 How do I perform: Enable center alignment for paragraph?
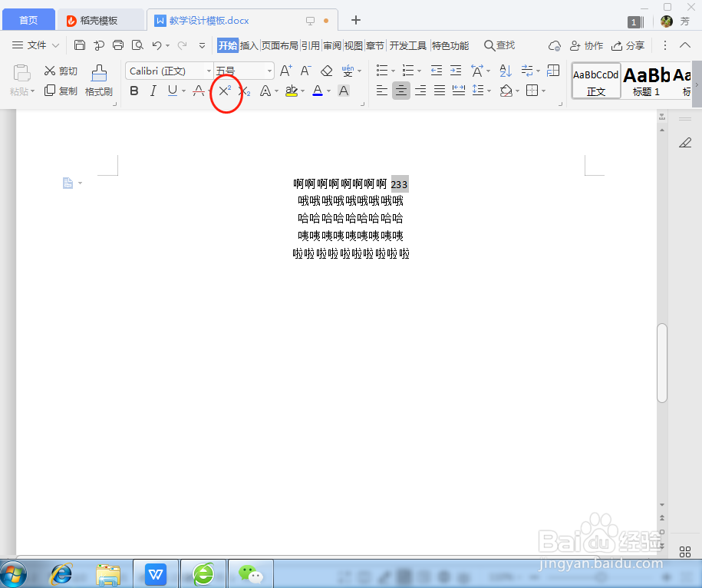click(400, 91)
